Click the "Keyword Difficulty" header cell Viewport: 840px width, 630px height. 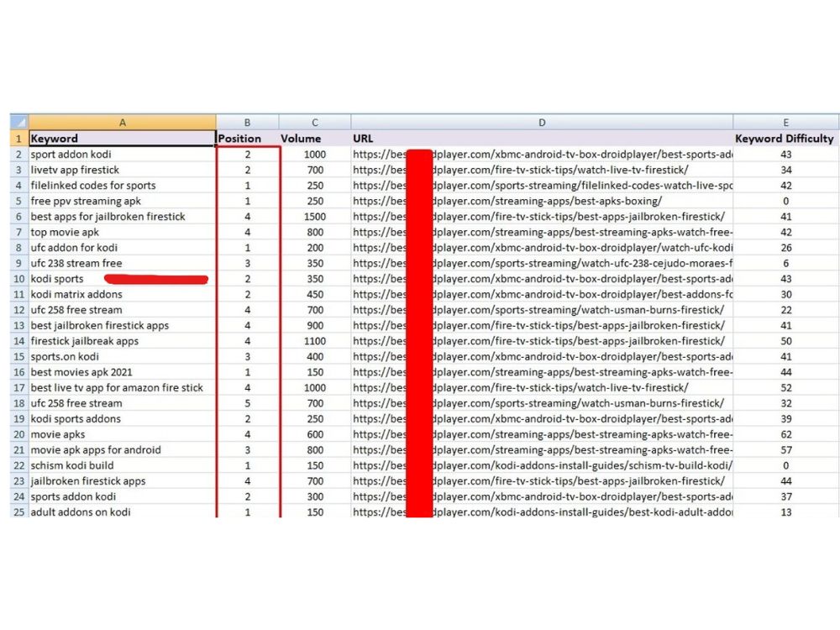(x=786, y=139)
